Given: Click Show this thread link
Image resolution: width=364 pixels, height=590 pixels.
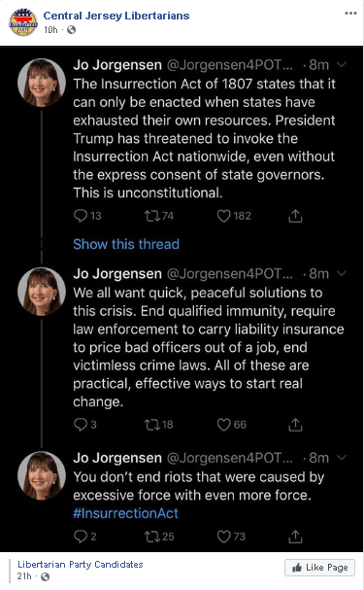Looking at the screenshot, I should (x=126, y=244).
